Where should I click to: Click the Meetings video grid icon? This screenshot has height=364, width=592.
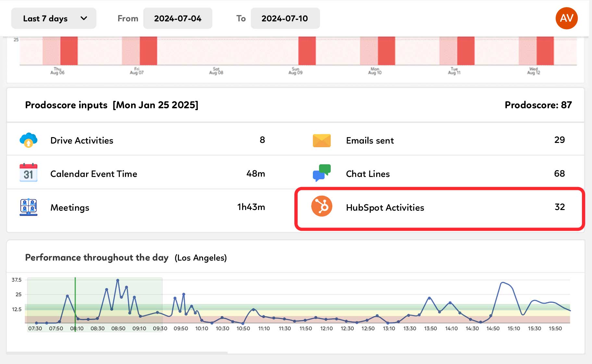coord(29,207)
